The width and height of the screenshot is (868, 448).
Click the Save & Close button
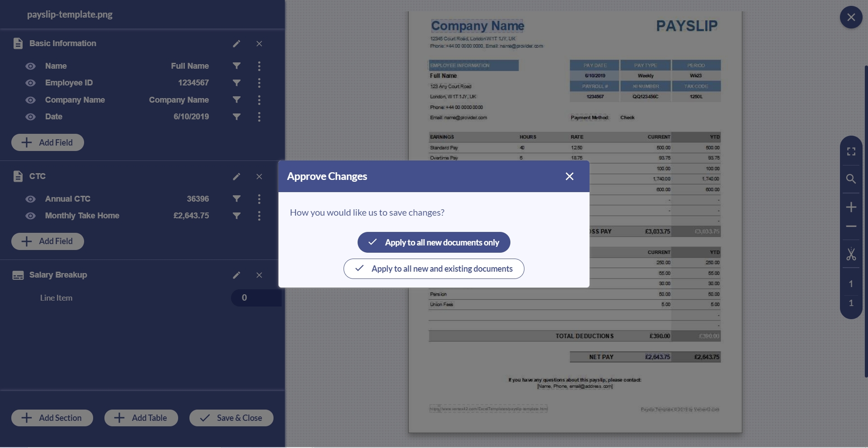[x=231, y=418]
